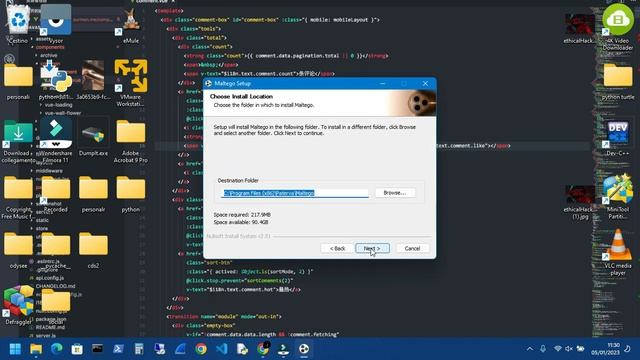This screenshot has width=640, height=360.
Task: Show hidden system tray icons
Action: click(529, 349)
